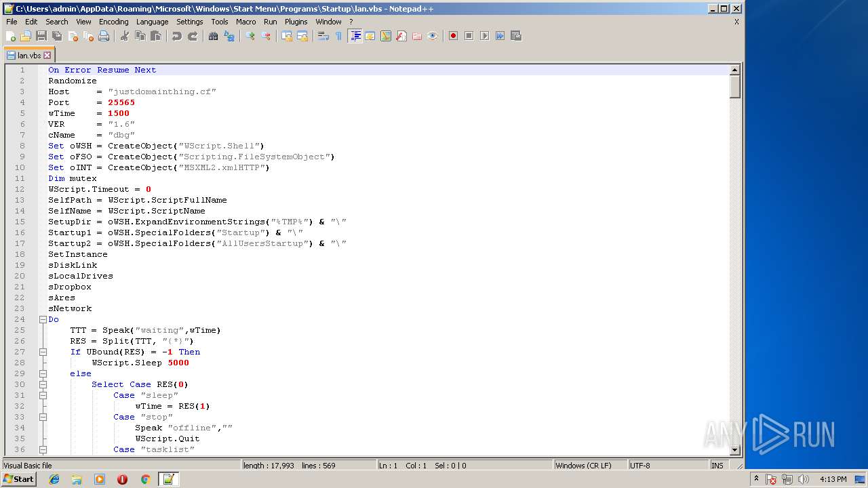The height and width of the screenshot is (488, 868).
Task: Click the UTF-8 encoding status field
Action: [668, 466]
